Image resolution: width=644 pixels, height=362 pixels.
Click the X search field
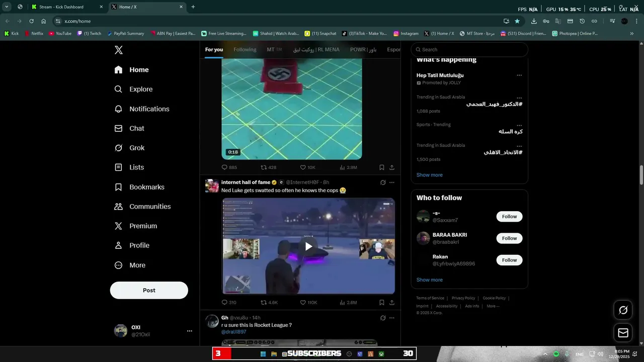(469, 49)
